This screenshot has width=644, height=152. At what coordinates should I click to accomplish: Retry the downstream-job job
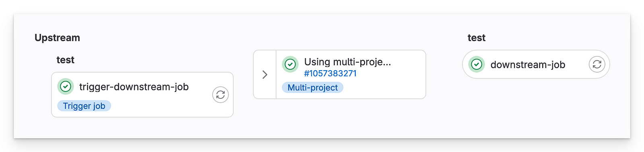click(597, 64)
